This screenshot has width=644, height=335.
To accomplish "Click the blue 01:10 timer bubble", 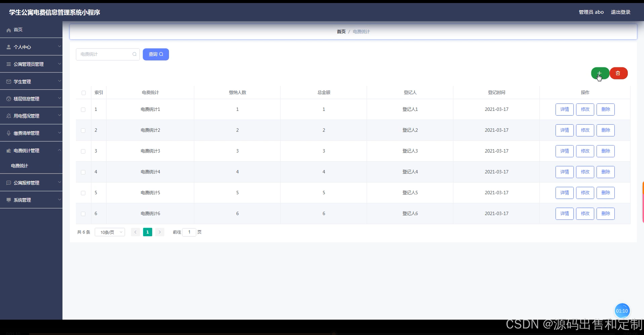I will (622, 311).
